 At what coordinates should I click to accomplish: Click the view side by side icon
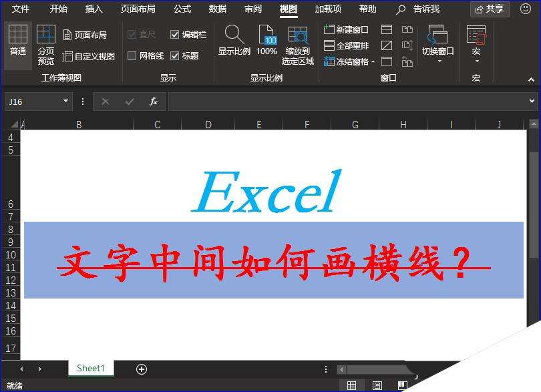coord(407,29)
